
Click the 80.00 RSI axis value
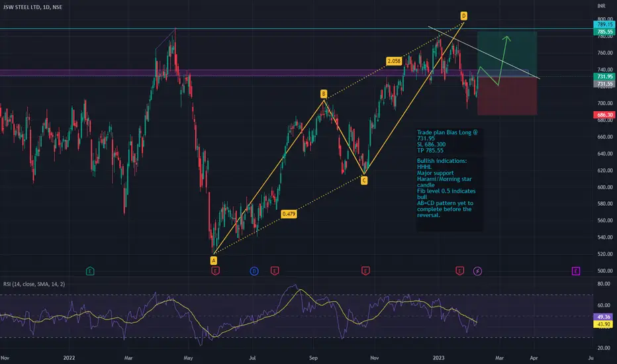[604, 284]
